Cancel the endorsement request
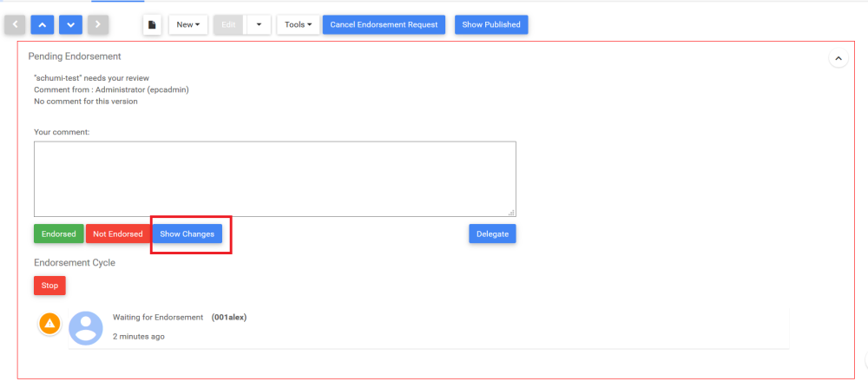 [x=384, y=24]
